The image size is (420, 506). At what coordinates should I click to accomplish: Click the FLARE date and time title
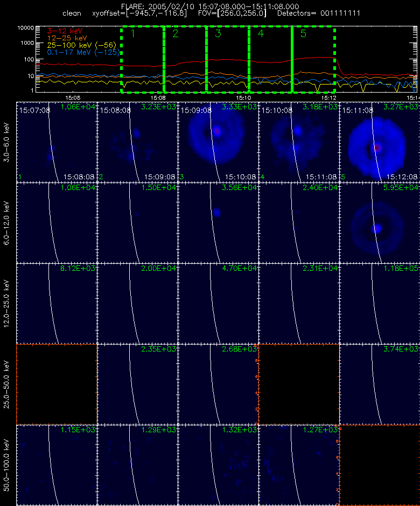210,6
